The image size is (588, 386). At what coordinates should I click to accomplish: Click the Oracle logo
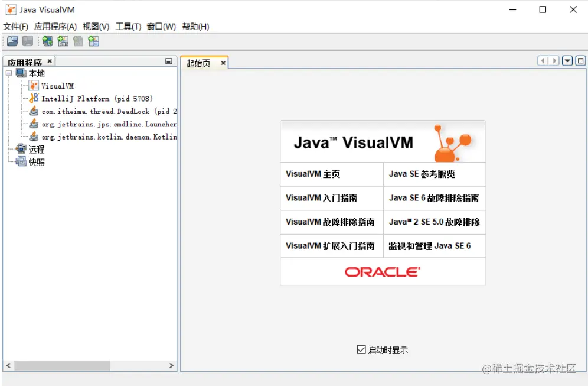383,272
